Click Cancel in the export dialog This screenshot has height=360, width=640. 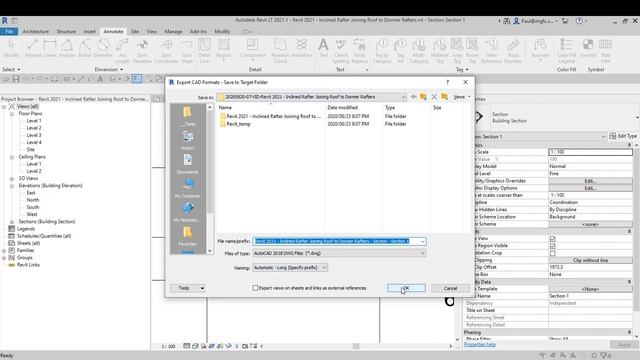point(450,288)
